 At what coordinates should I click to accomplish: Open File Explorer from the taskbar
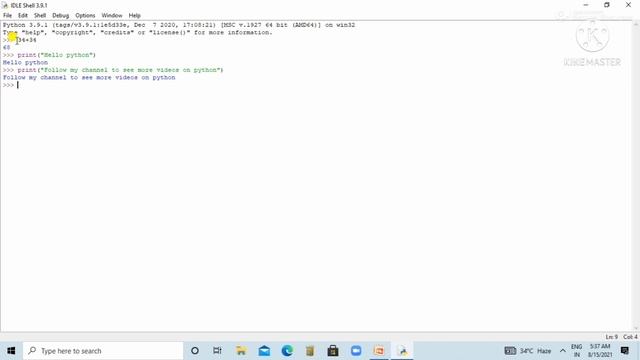tap(241, 351)
